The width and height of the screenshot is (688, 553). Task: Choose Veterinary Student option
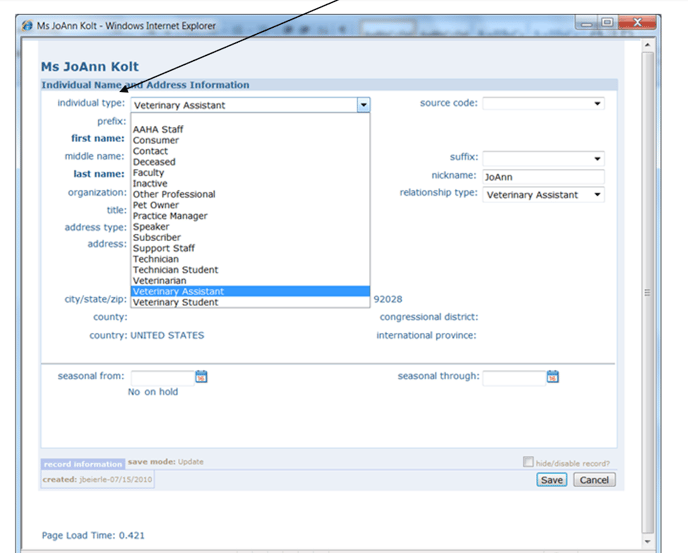pos(175,302)
